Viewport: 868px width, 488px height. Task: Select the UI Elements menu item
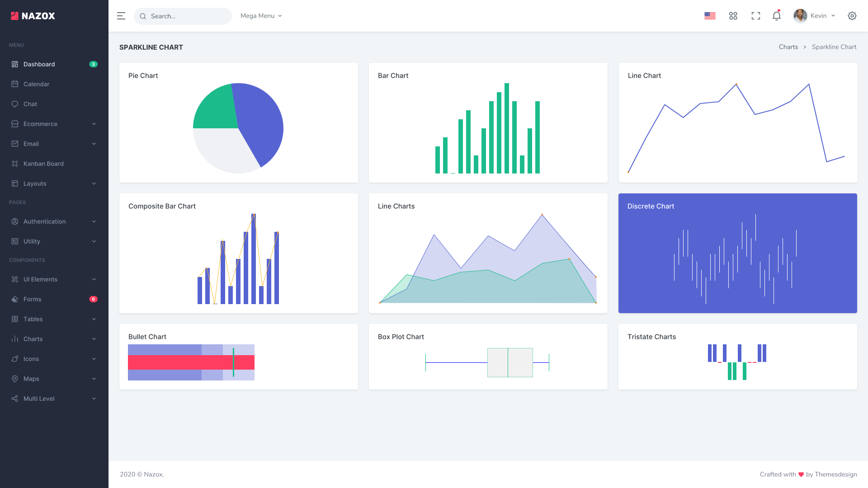(54, 279)
